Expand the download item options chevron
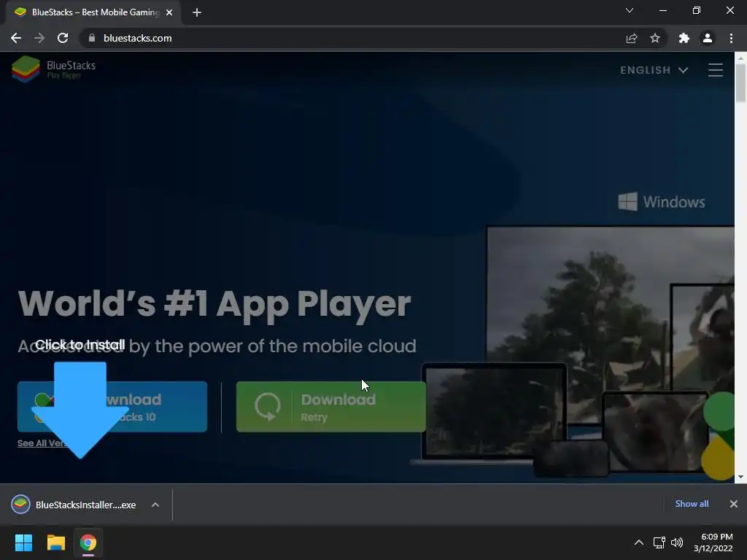 point(155,505)
